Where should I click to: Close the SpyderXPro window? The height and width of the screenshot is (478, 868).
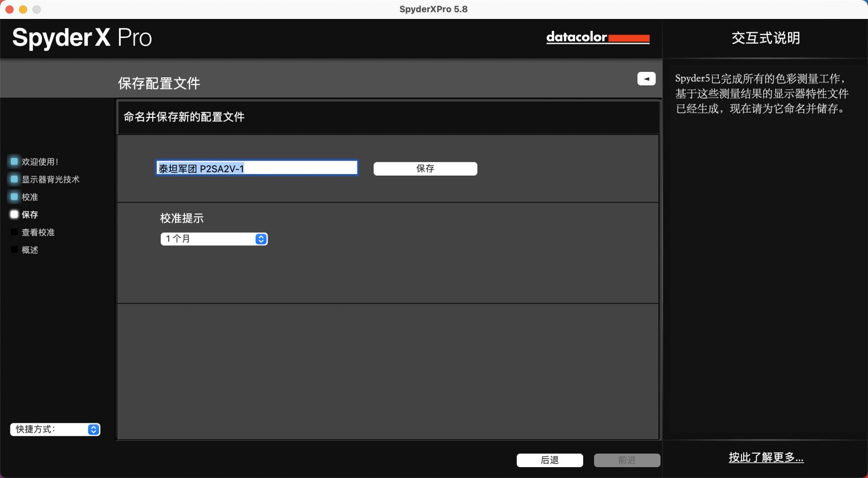click(x=9, y=9)
